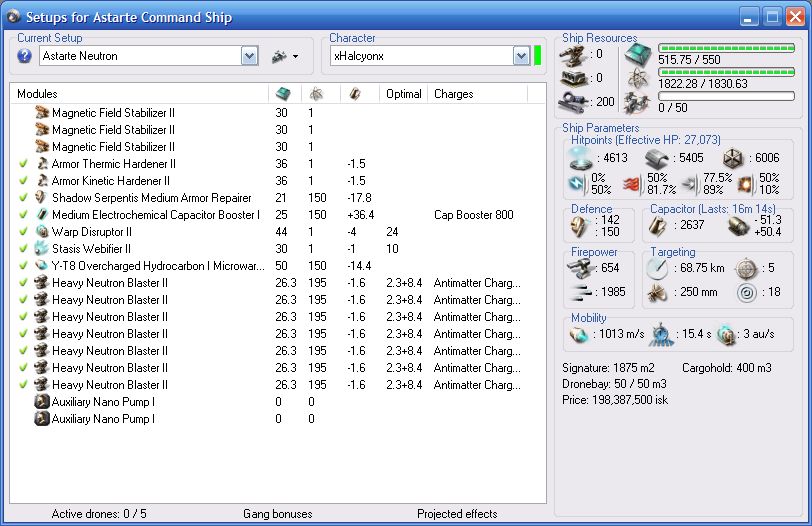Click CPU resource icon

click(x=637, y=54)
